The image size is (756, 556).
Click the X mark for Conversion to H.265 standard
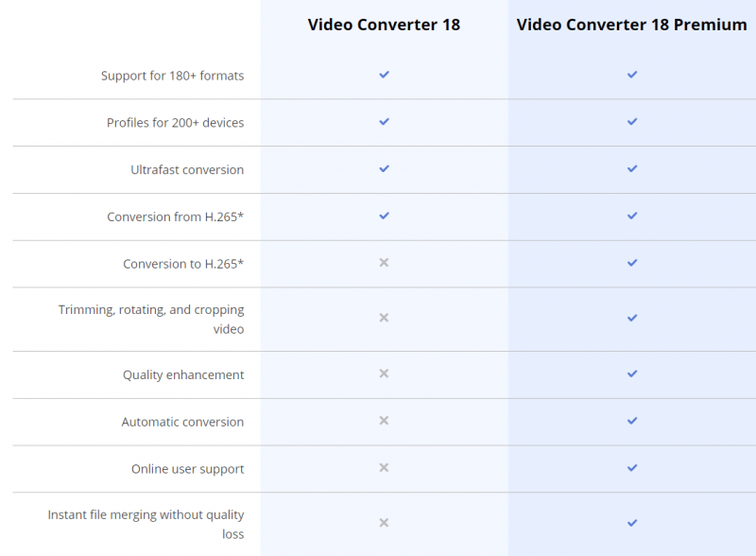[384, 263]
